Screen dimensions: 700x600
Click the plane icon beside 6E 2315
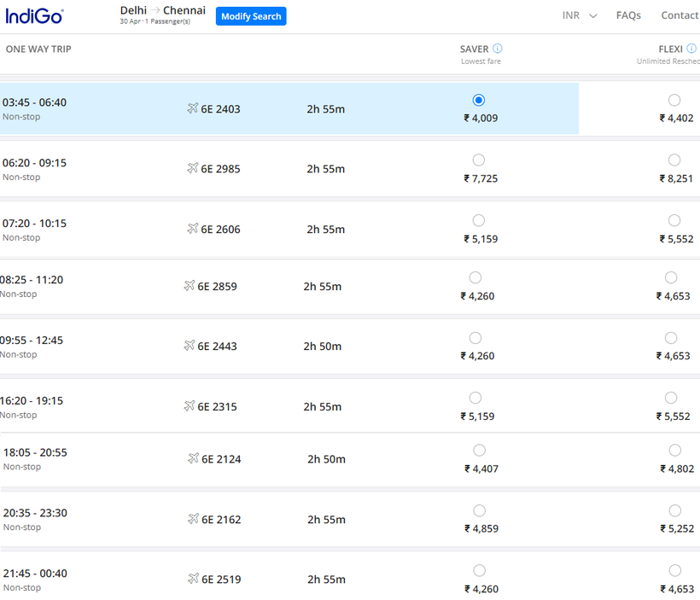(x=190, y=405)
